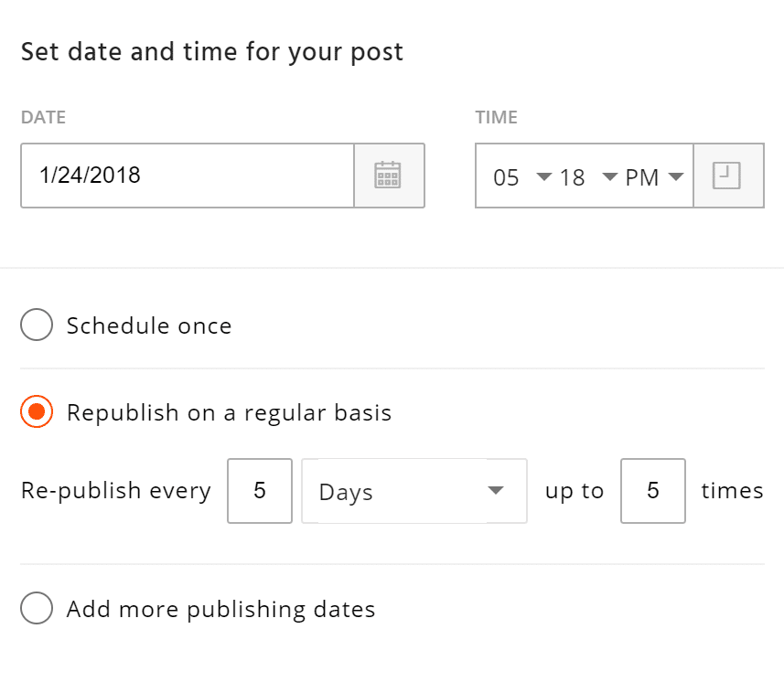Open the hour dropdown showing 05
784x693 pixels.
click(x=521, y=176)
